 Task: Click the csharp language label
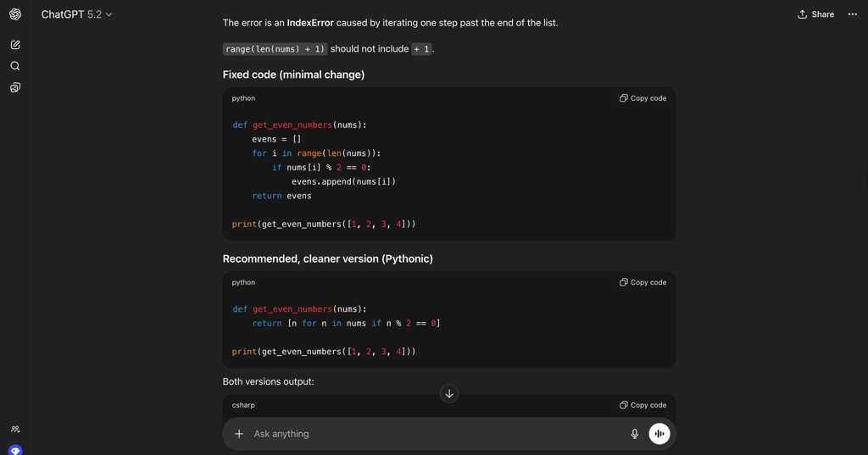coord(243,405)
